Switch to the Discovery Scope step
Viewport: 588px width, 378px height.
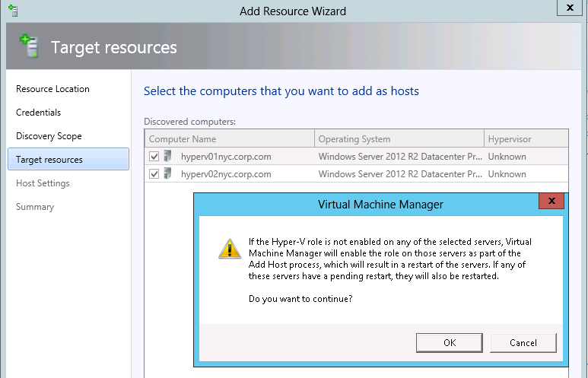pos(49,136)
